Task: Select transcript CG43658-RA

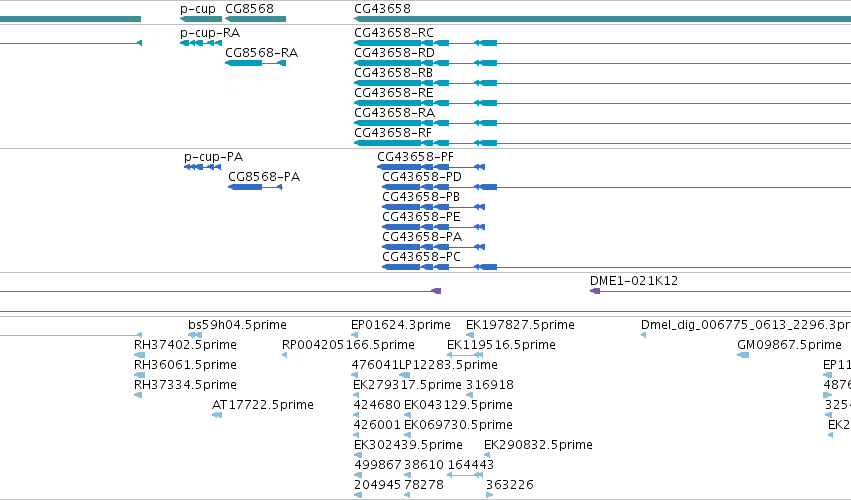Action: [x=394, y=112]
